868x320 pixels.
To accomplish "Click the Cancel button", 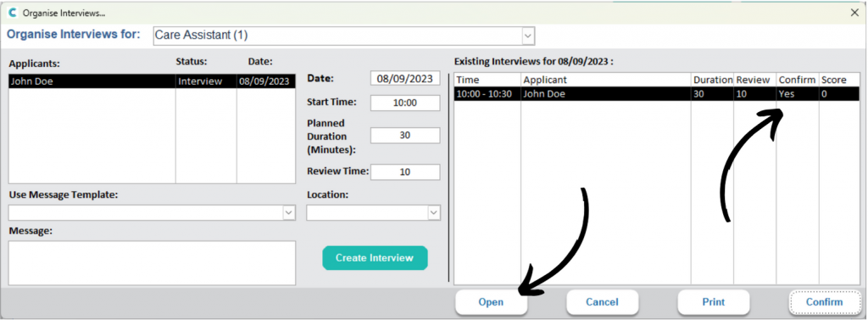I will (x=603, y=302).
